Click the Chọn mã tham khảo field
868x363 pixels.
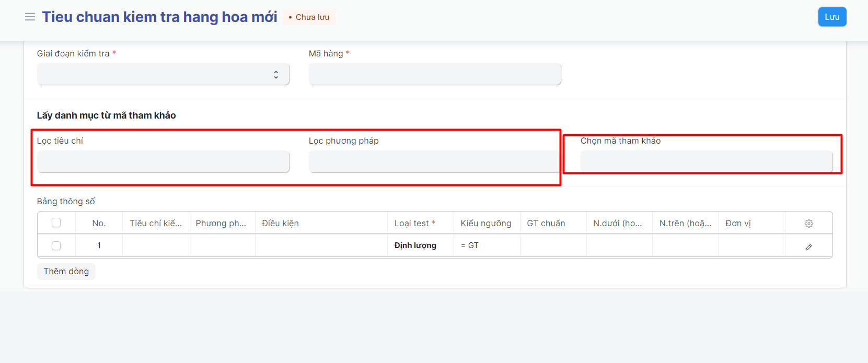click(x=706, y=161)
